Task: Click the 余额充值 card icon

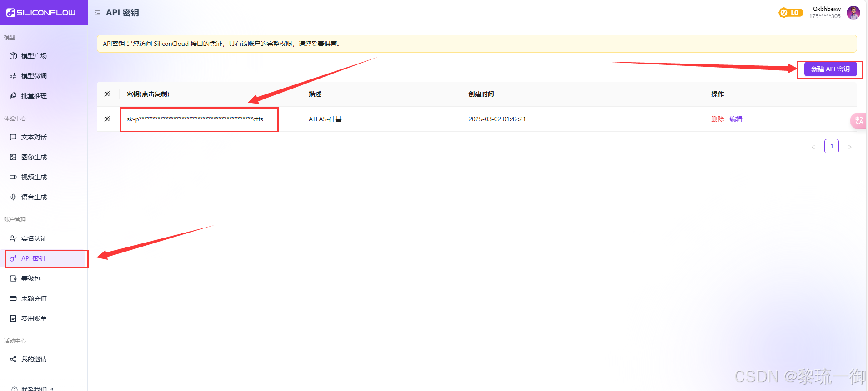Action: [13, 298]
